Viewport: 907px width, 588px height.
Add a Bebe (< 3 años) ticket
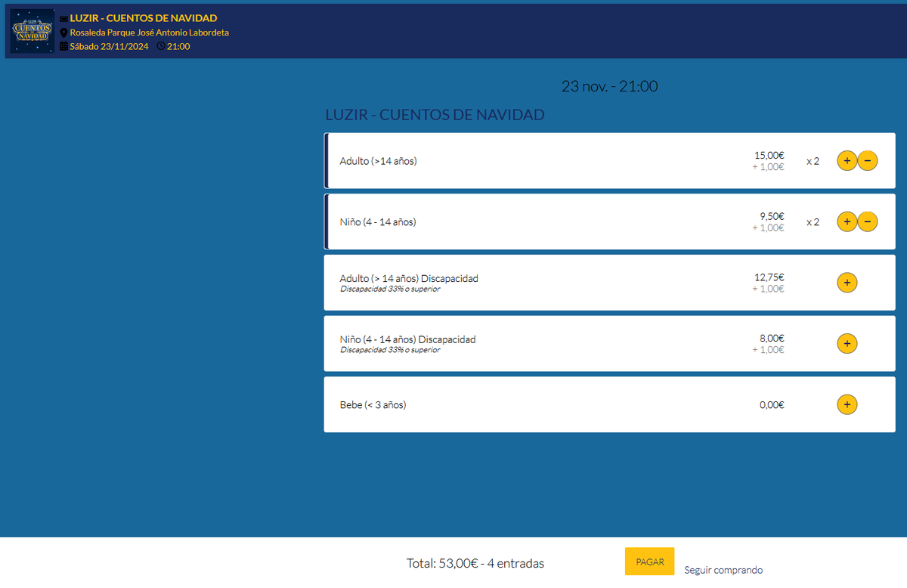[x=847, y=404]
